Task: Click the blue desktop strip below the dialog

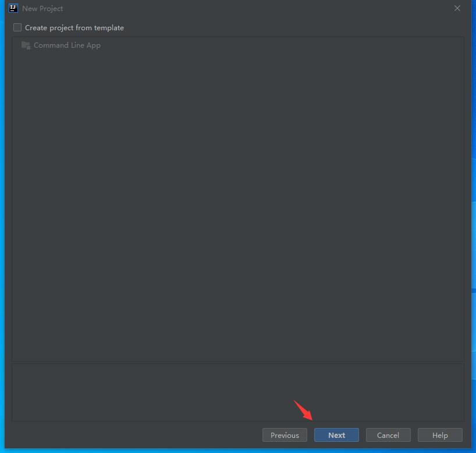Action: tap(238, 451)
